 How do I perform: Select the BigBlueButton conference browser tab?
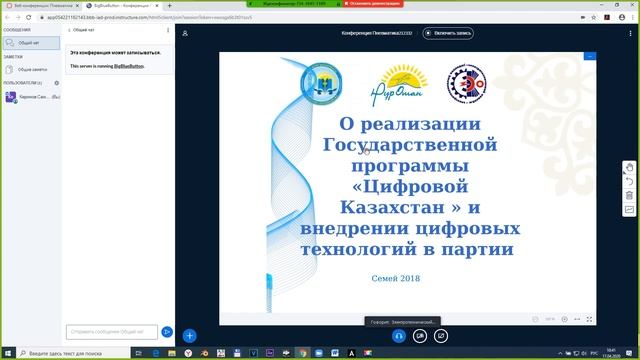click(121, 6)
